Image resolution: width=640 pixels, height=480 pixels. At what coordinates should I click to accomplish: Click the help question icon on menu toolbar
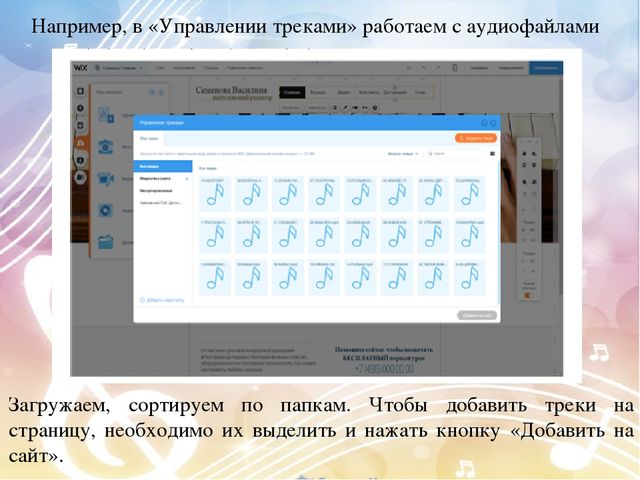(x=375, y=108)
